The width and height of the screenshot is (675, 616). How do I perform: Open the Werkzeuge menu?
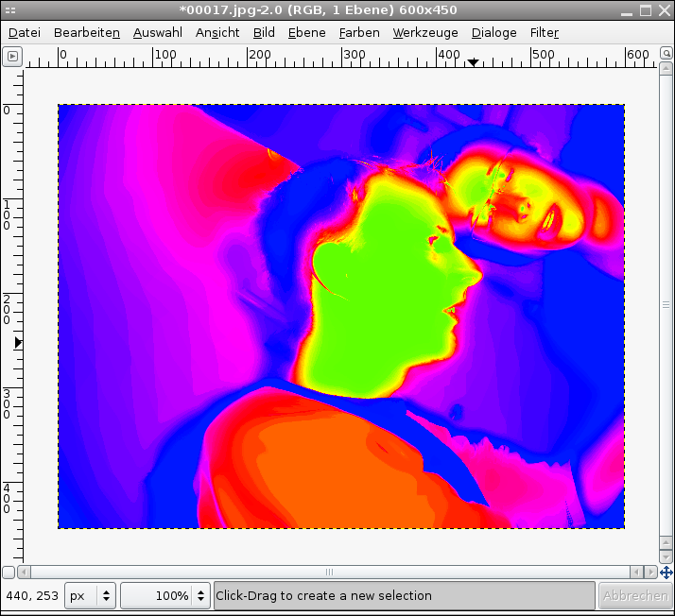425,33
